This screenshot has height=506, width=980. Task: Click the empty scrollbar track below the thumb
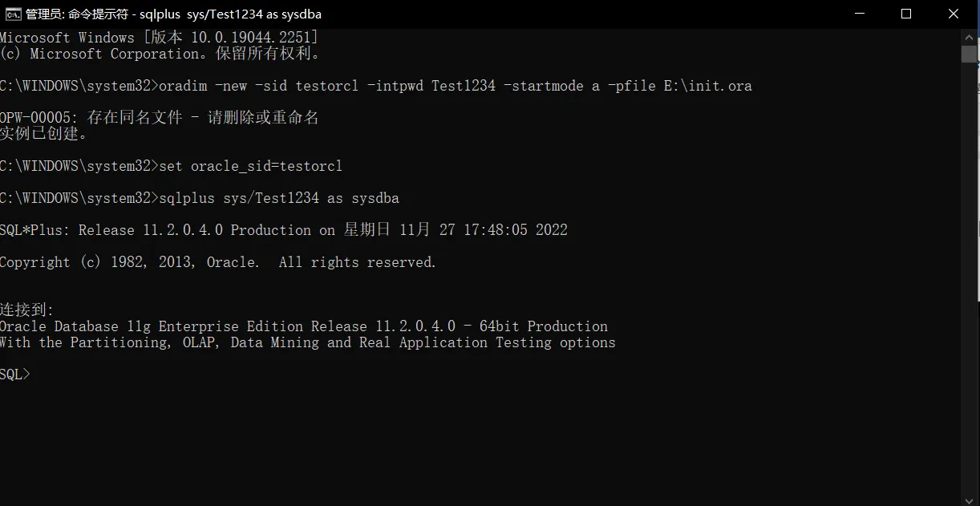click(969, 281)
